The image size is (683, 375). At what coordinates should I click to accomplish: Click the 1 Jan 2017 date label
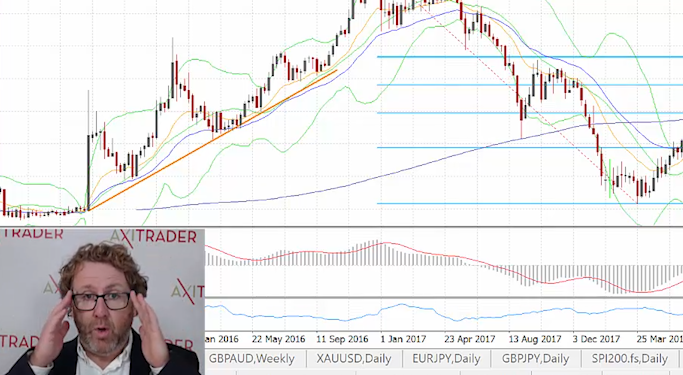tap(403, 339)
